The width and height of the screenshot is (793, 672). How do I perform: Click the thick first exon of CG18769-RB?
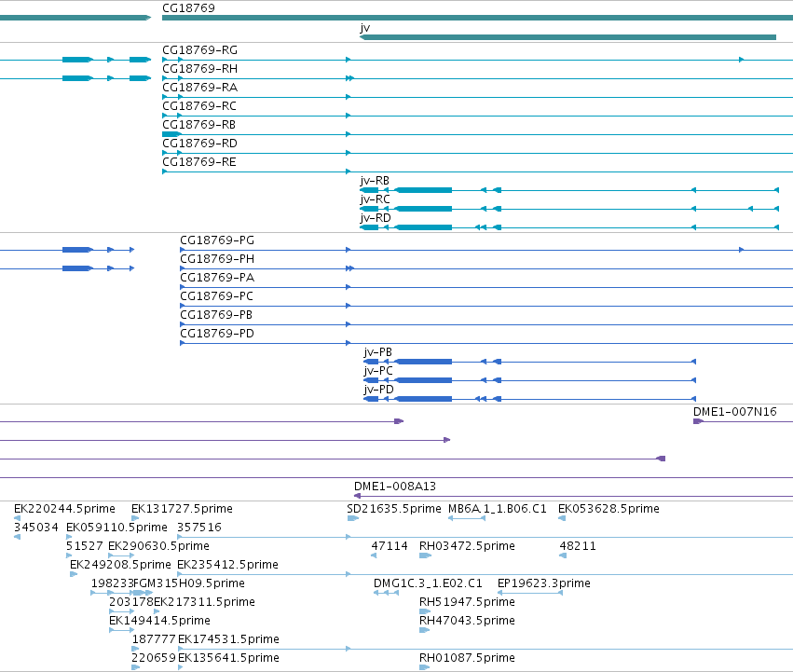click(171, 134)
